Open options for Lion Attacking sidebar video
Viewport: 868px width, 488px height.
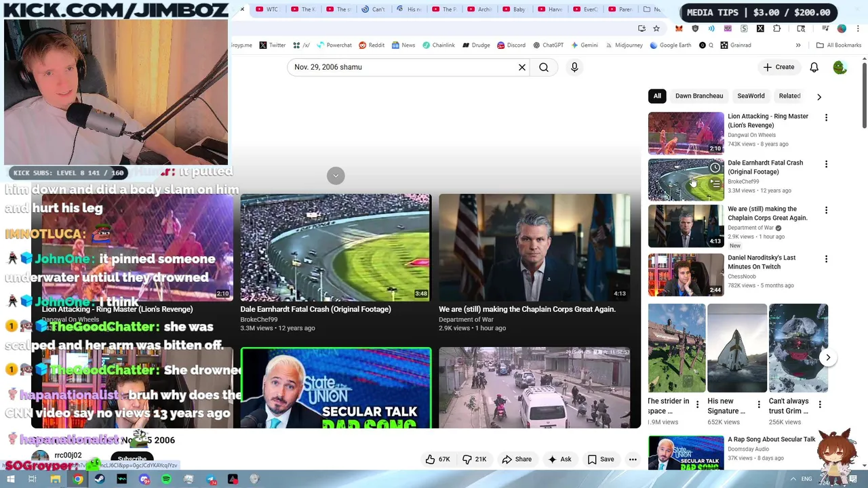[x=826, y=118]
